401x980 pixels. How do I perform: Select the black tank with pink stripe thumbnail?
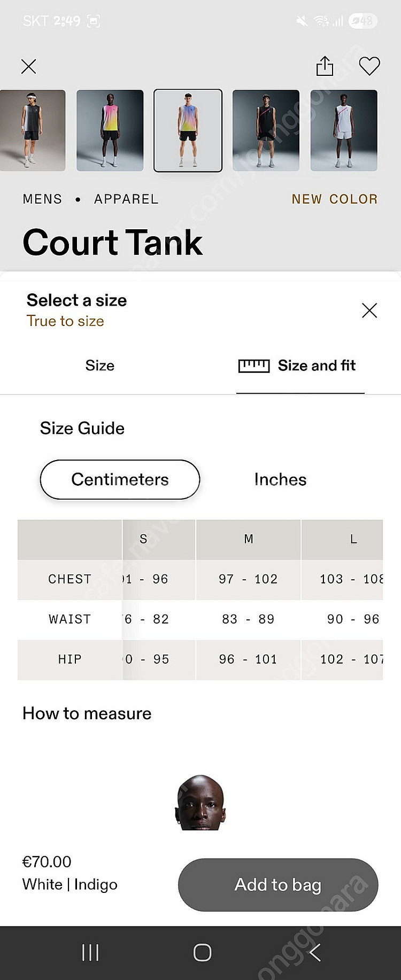(x=266, y=130)
